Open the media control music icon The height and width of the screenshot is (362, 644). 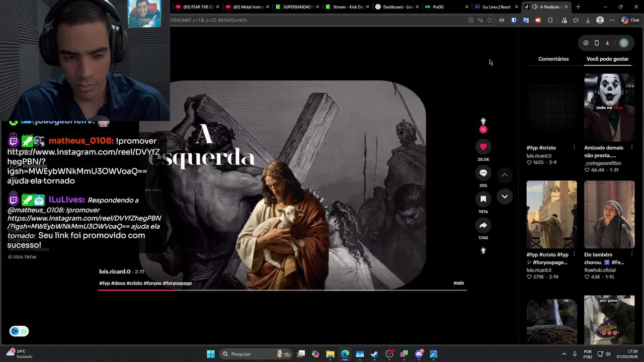pos(563,20)
